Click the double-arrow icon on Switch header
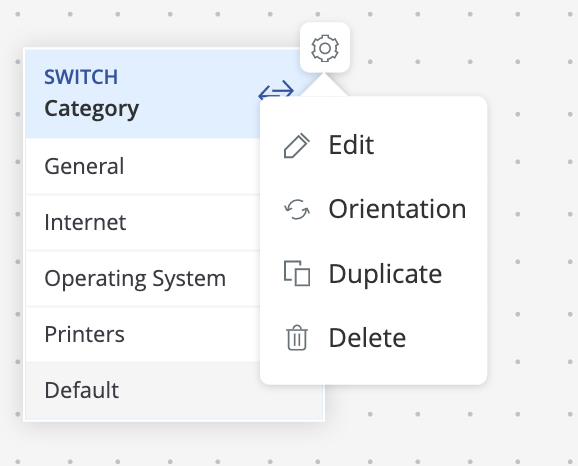578x466 pixels. coord(276,91)
